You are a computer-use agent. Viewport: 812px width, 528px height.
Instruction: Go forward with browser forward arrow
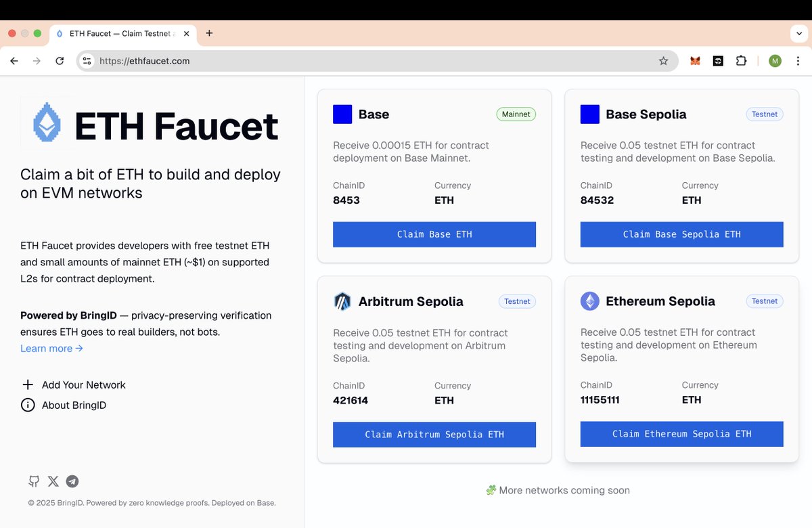(37, 61)
